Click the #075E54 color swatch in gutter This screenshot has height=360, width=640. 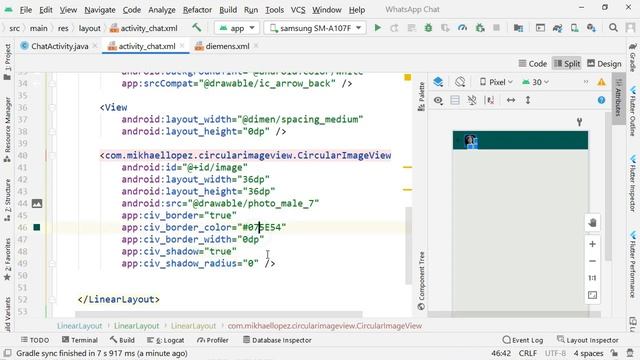37,227
